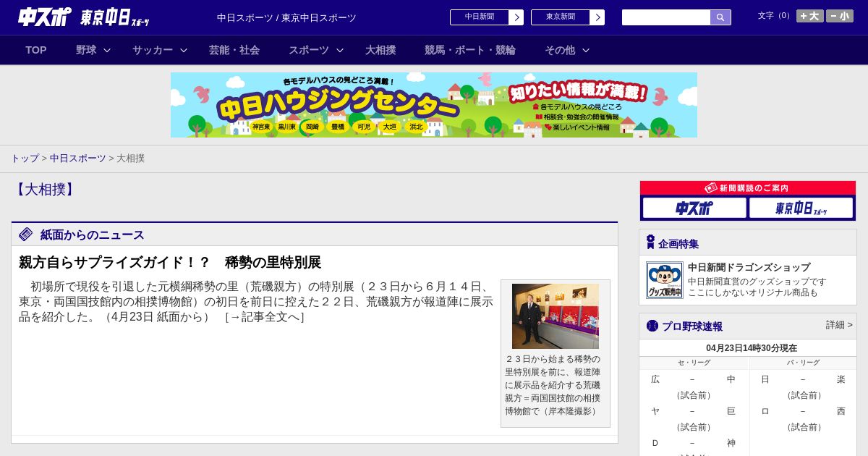868x456 pixels.
Task: Click ［→記事全文へ］ read-more link
Action: [265, 317]
